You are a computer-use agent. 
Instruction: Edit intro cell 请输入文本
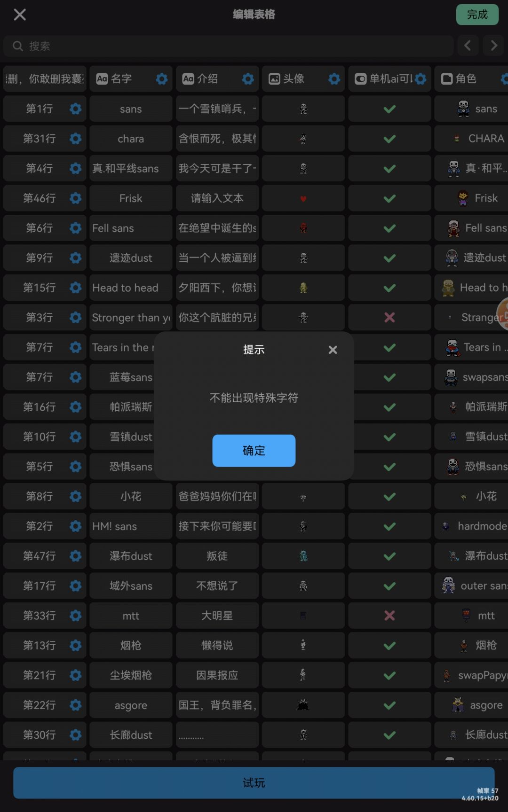(x=217, y=198)
